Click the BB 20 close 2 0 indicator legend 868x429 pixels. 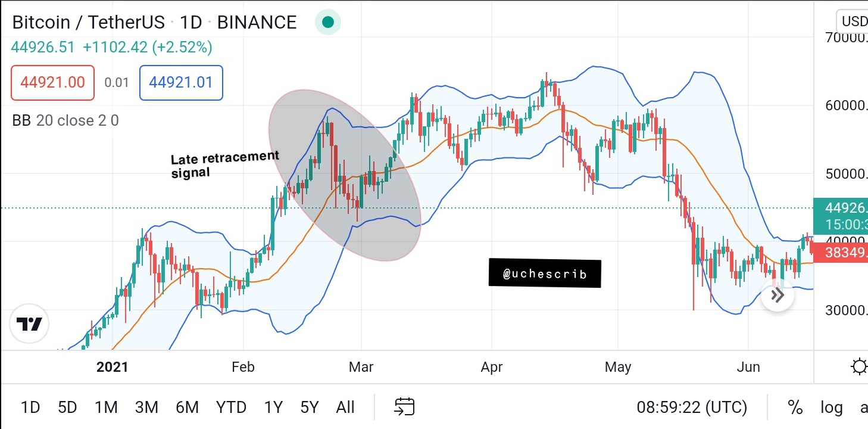tap(65, 120)
